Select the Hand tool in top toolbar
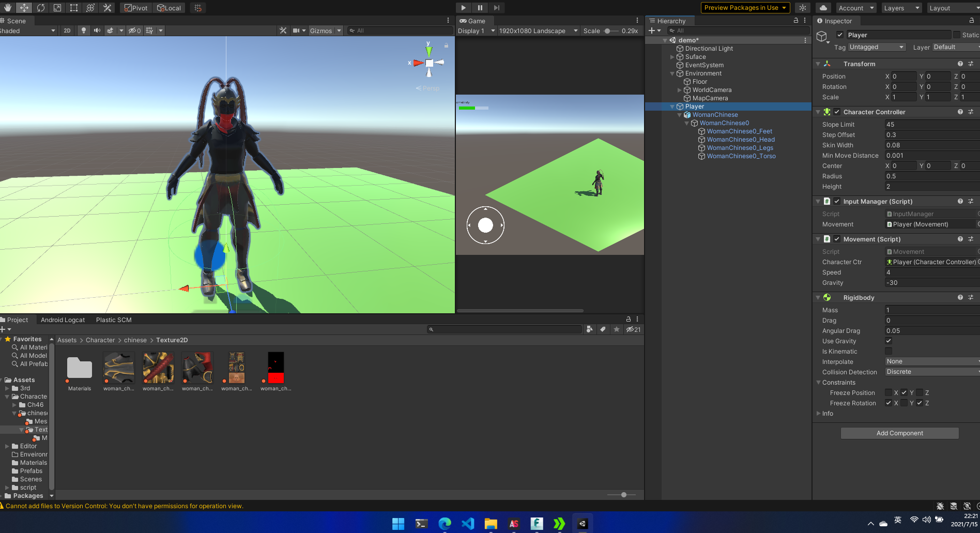980x533 pixels. pyautogui.click(x=7, y=8)
